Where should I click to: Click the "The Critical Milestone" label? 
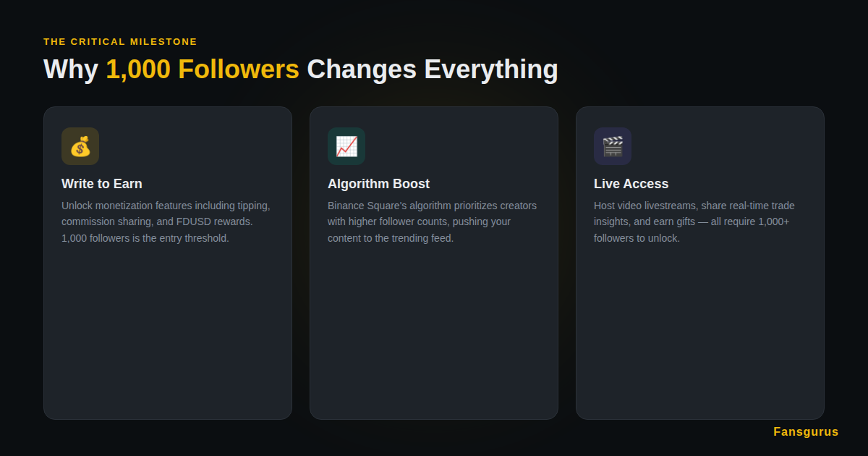pyautogui.click(x=120, y=42)
